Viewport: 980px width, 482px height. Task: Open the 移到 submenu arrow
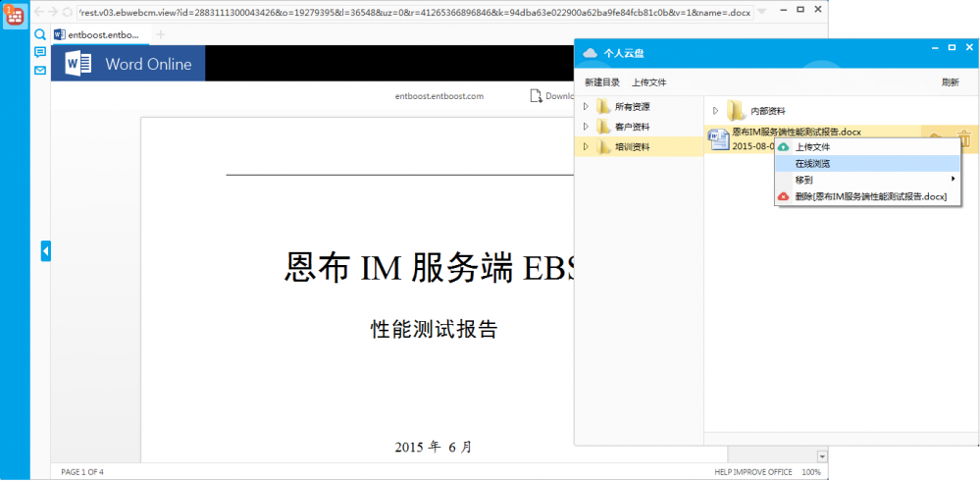(x=954, y=179)
